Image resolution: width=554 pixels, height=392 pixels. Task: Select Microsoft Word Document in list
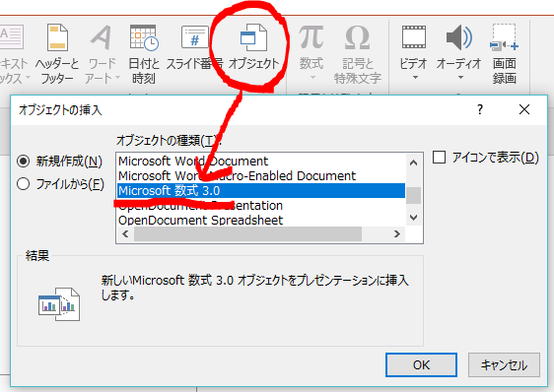(x=261, y=162)
